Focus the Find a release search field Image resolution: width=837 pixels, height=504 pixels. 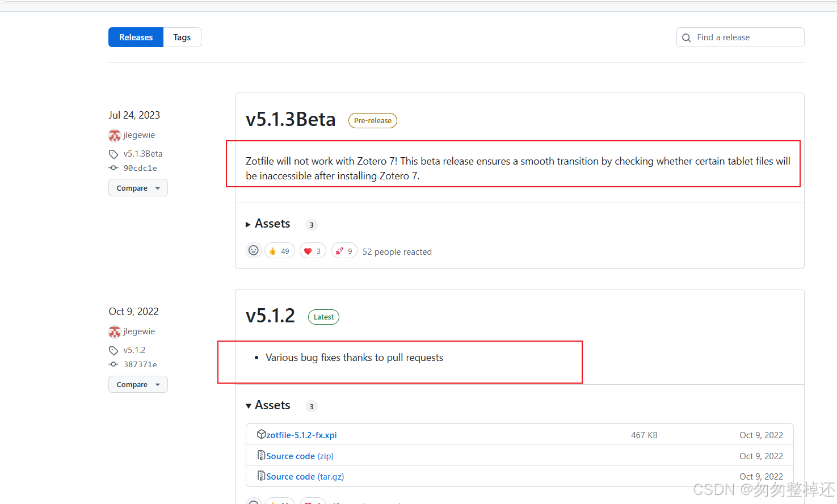point(740,37)
